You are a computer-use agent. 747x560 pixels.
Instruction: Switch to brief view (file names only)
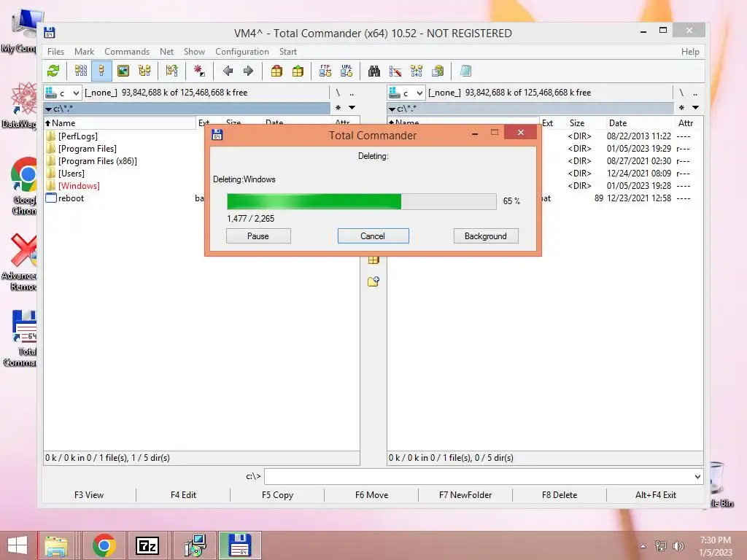click(x=81, y=71)
